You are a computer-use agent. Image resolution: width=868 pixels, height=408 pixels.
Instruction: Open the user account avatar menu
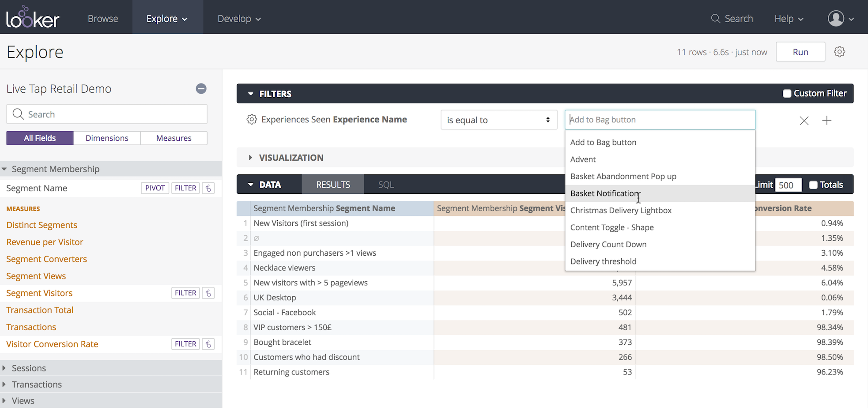pyautogui.click(x=840, y=19)
